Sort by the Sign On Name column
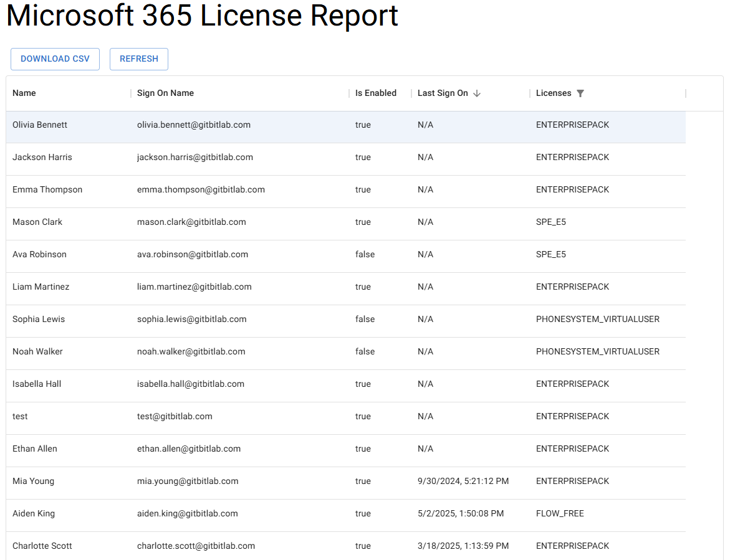 coord(165,93)
